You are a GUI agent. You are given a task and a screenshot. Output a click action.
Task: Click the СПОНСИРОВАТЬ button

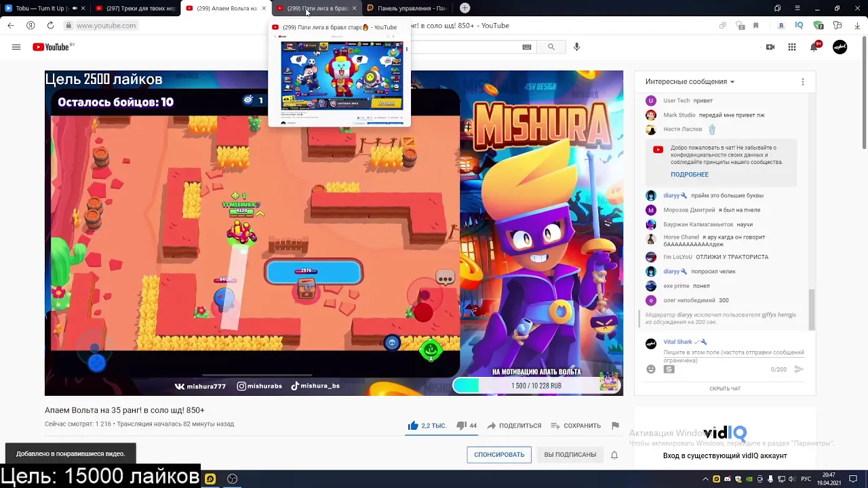pos(499,455)
